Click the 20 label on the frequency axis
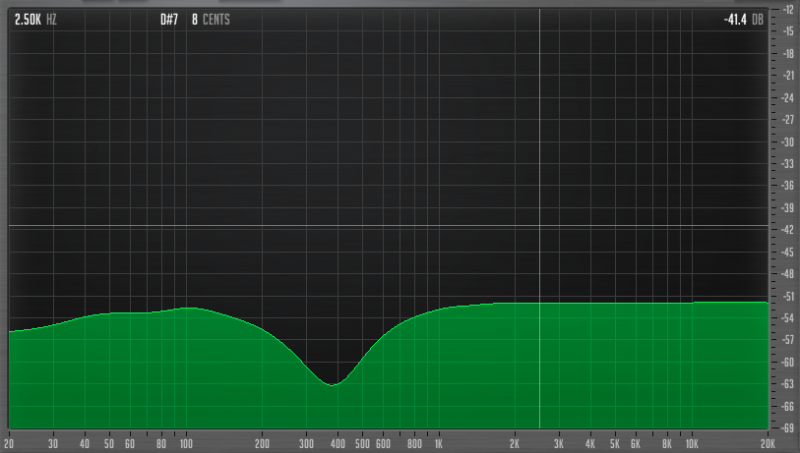This screenshot has width=800, height=453. click(x=9, y=443)
